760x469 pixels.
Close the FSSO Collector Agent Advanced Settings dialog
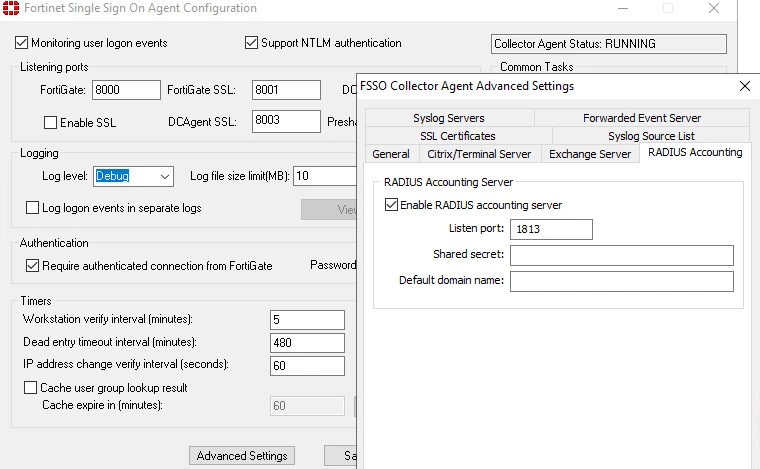point(745,86)
